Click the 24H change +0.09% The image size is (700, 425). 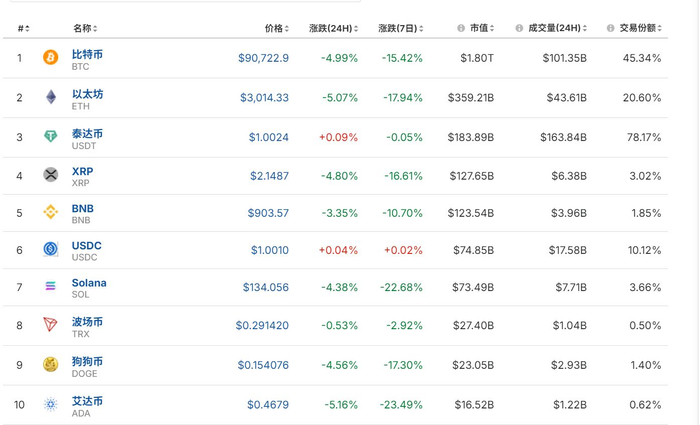(338, 137)
